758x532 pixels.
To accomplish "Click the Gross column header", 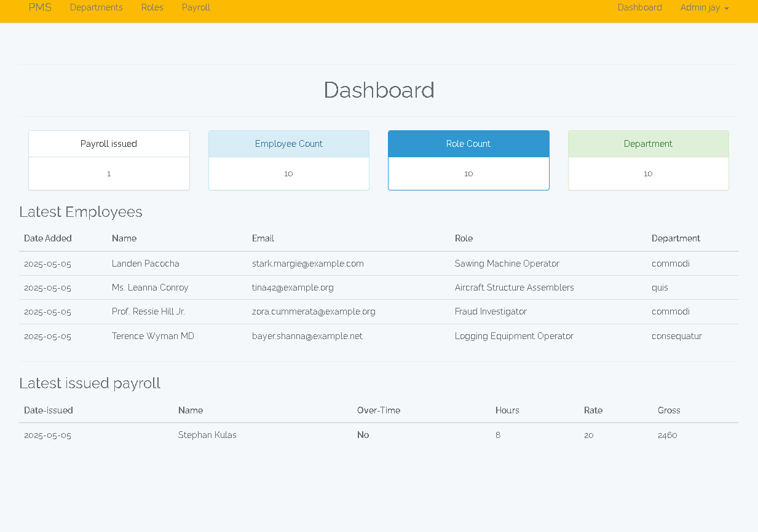I will tap(669, 410).
